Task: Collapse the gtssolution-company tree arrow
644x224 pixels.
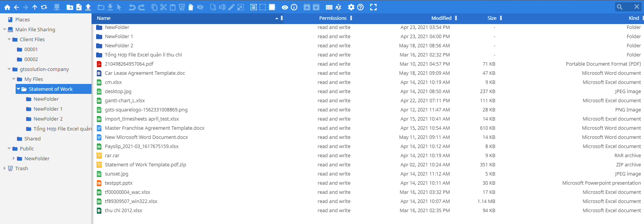Action: click(x=9, y=69)
